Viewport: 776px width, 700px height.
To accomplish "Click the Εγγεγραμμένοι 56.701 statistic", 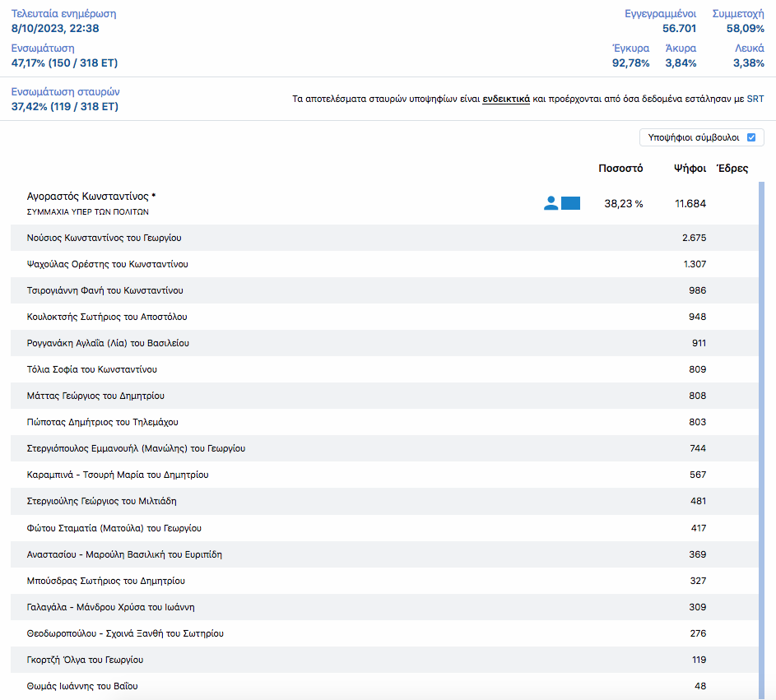I will pyautogui.click(x=661, y=21).
